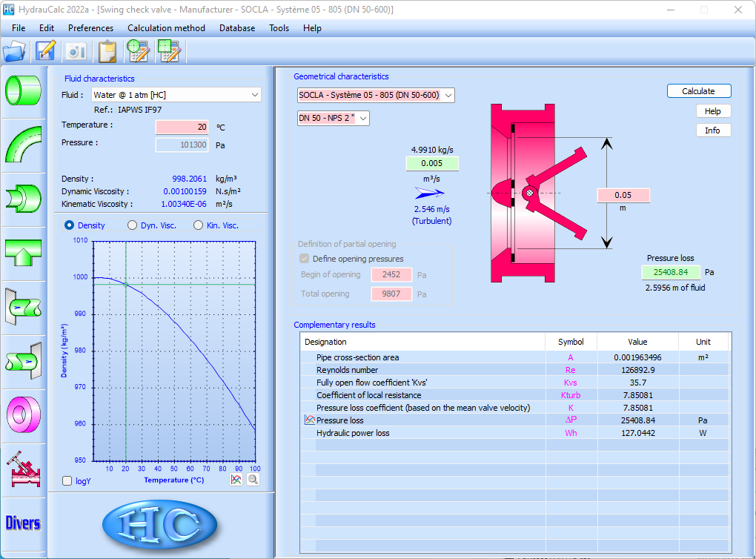Open the Fluid dropdown showing Water
The height and width of the screenshot is (559, 756).
point(176,95)
